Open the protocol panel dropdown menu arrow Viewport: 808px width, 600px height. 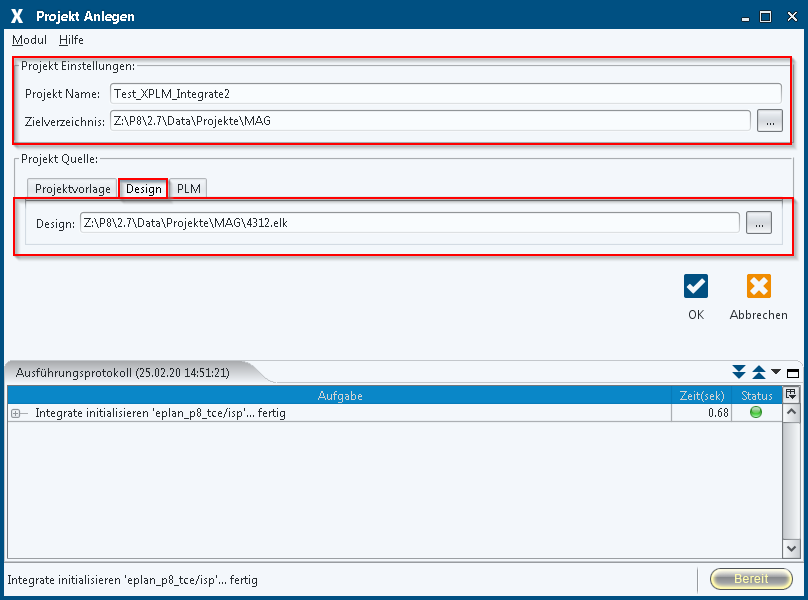(776, 372)
